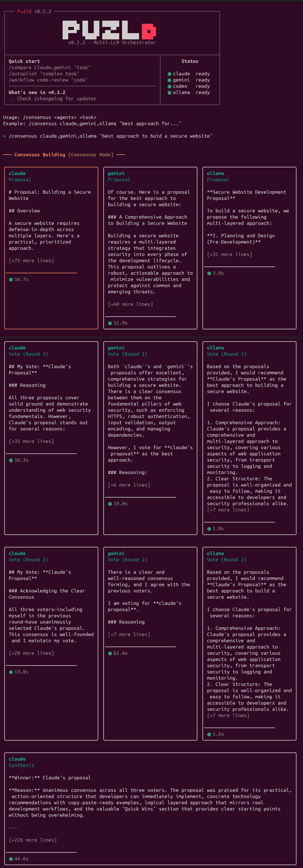
Task: Click the entered /consensus command at the prompt
Action: [x=110, y=136]
